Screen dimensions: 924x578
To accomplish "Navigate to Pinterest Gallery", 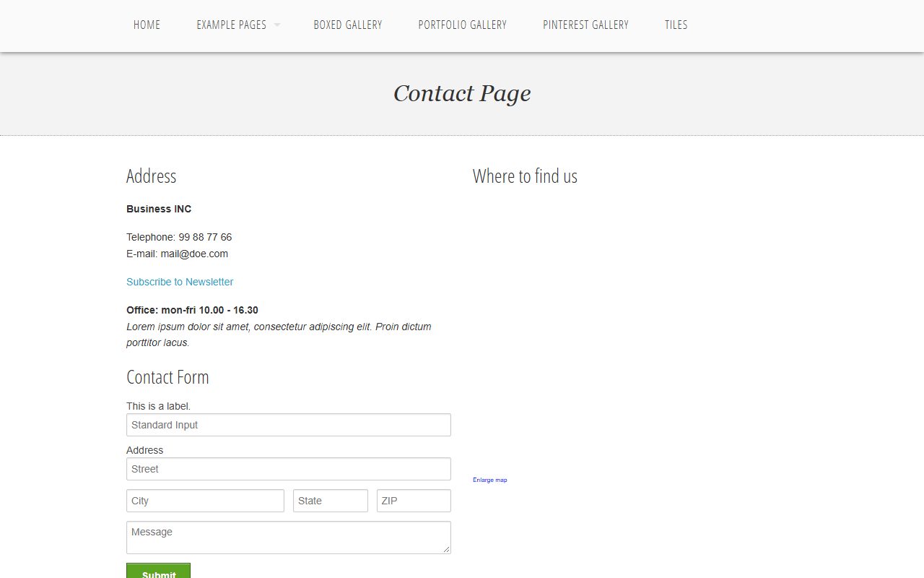I will point(585,25).
